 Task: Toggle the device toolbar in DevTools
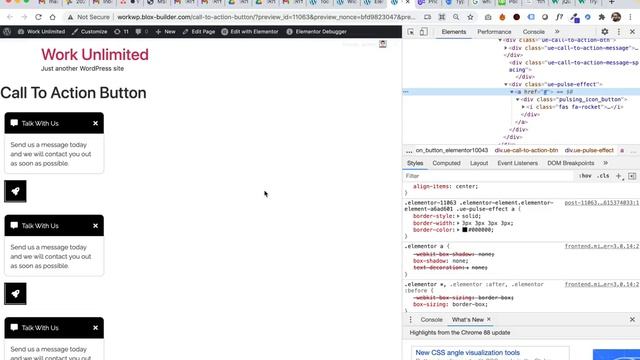coord(424,31)
